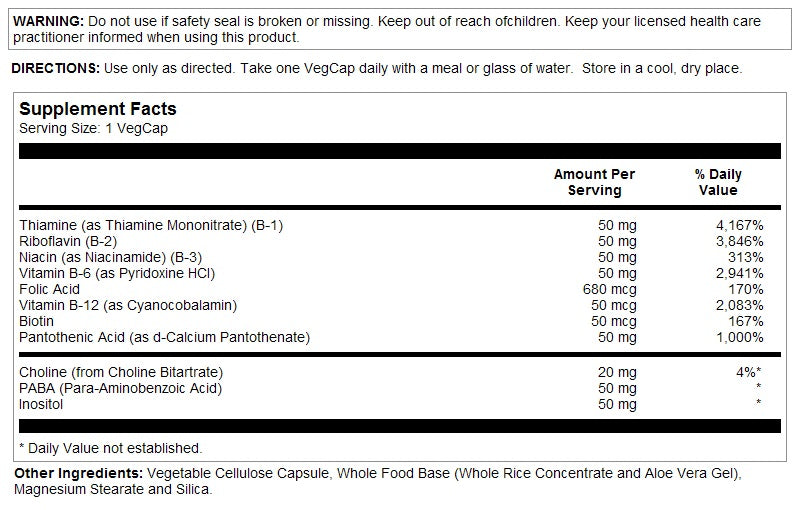
Task: Click the Pantothenic Acid row label
Action: 164,337
